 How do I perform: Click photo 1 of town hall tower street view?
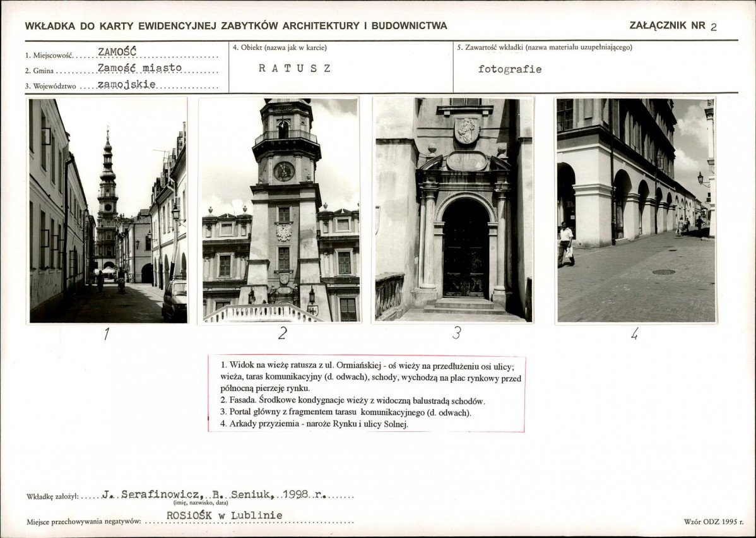tap(108, 210)
